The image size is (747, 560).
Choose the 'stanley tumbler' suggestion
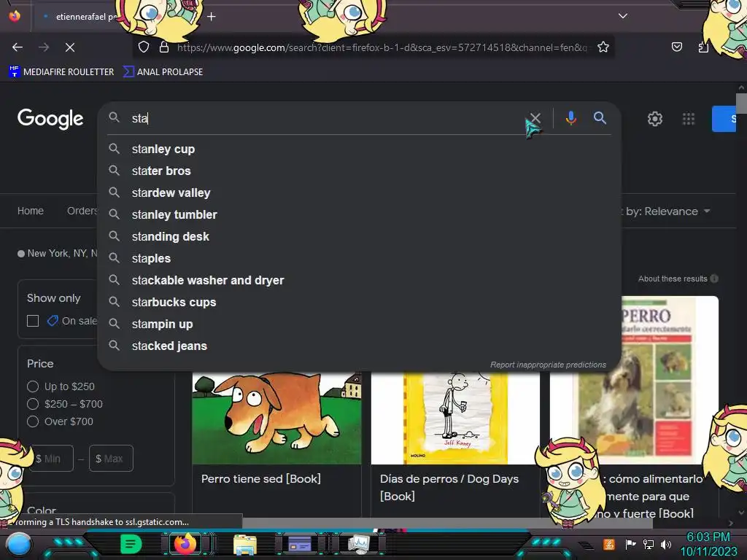pyautogui.click(x=359, y=215)
